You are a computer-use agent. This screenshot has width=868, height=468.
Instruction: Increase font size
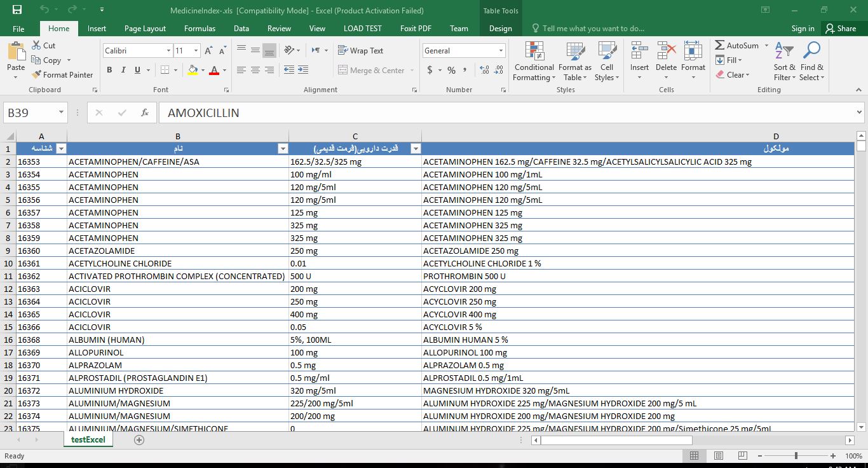click(210, 51)
